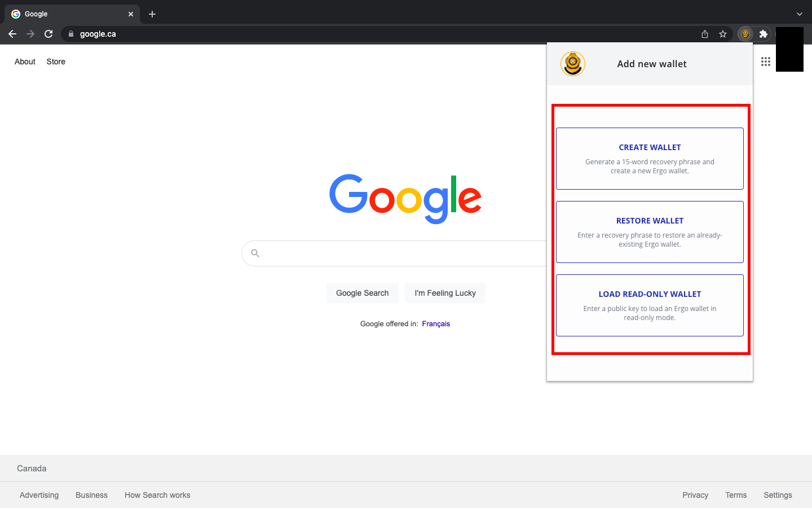Open the Terms footer link

pyautogui.click(x=736, y=495)
